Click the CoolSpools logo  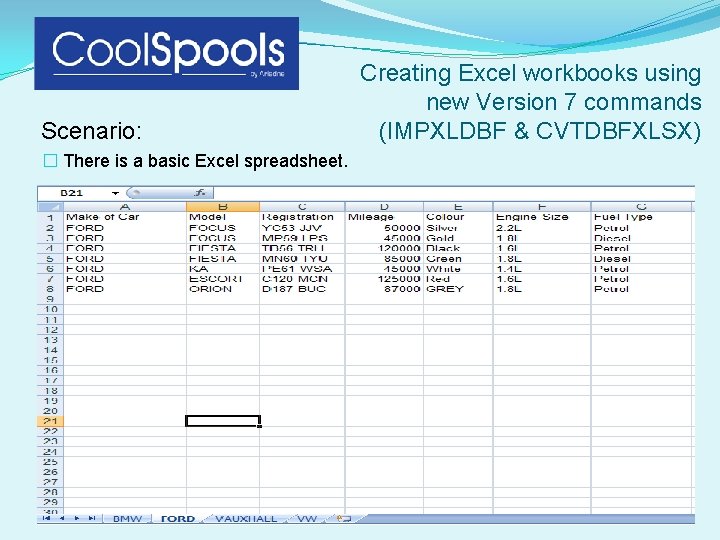click(x=167, y=53)
